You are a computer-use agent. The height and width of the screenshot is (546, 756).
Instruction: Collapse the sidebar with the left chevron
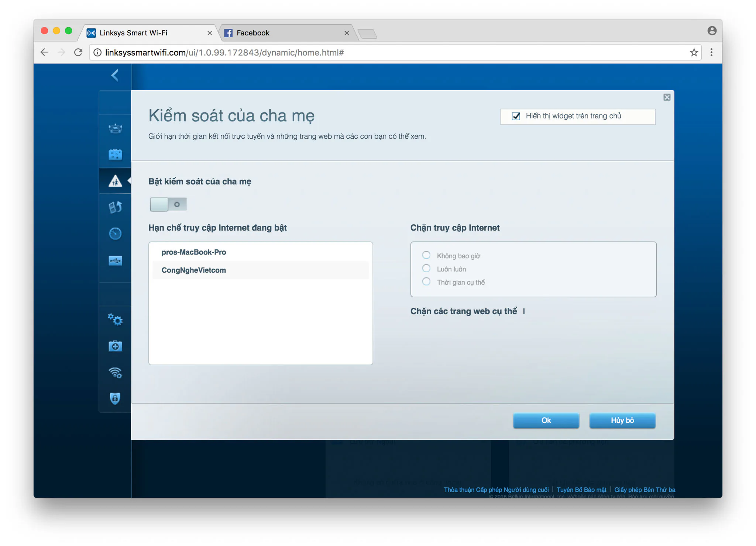(115, 75)
